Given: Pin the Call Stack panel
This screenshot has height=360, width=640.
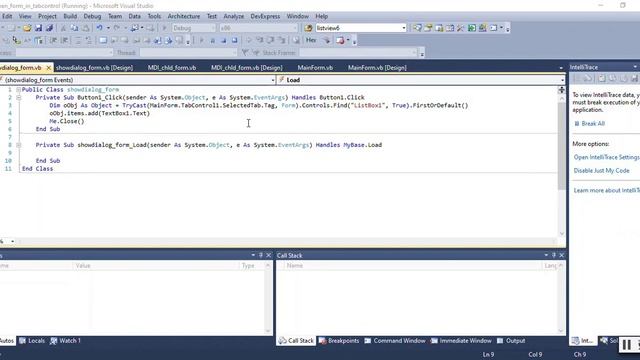Looking at the screenshot, I should tap(554, 255).
